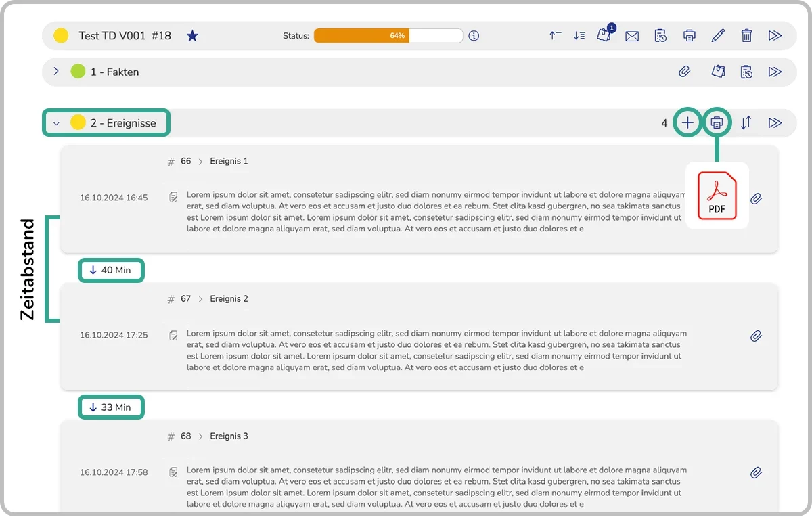The width and height of the screenshot is (812, 517).
Task: Click the printer icon in 2 - Ereignisse row
Action: pyautogui.click(x=717, y=123)
